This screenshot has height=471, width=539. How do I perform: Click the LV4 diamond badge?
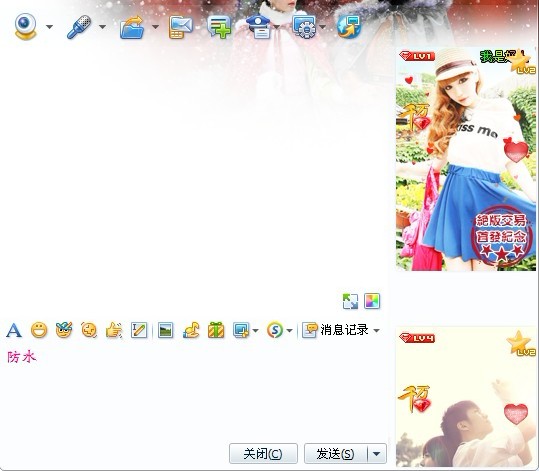point(417,338)
